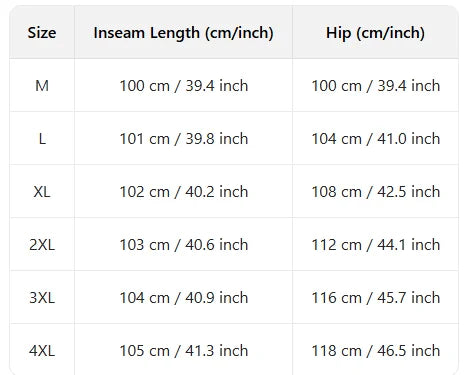Click inseam value 103 cm / 40.6 inch

pos(184,245)
